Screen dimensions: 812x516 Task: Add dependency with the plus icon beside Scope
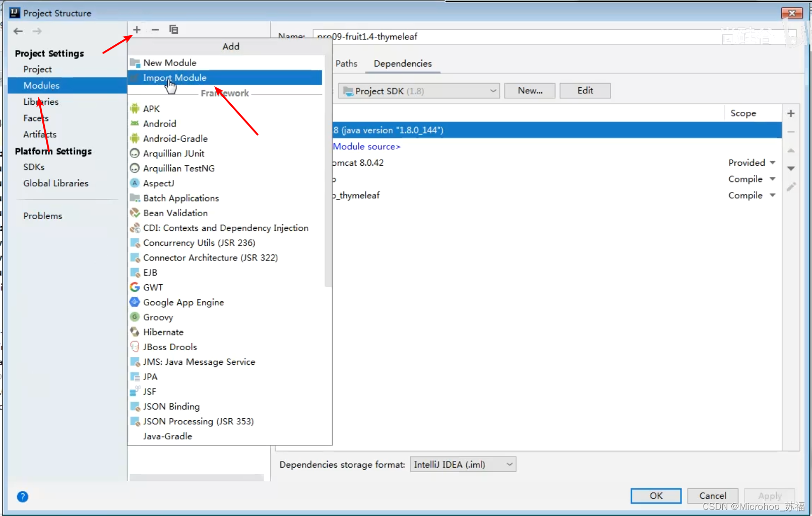791,113
